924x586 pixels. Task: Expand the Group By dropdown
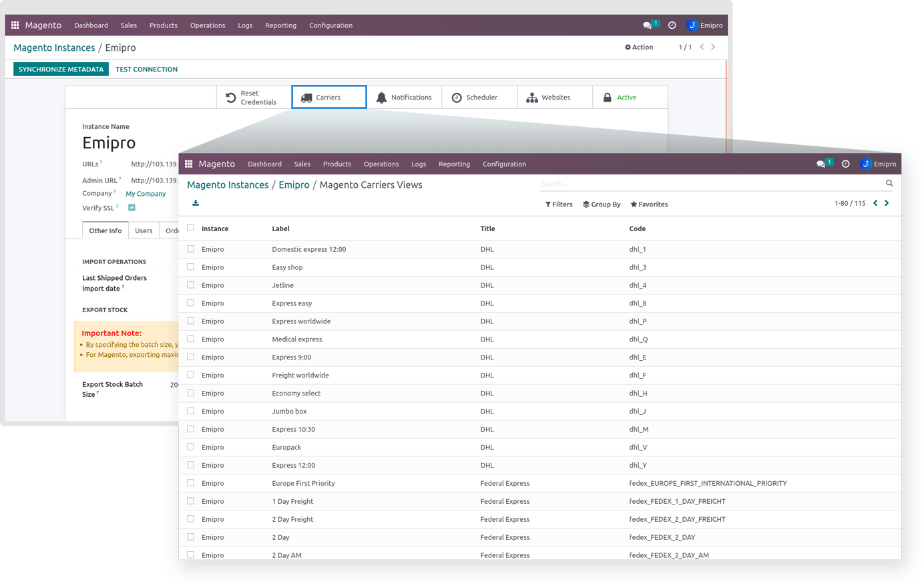pyautogui.click(x=602, y=204)
